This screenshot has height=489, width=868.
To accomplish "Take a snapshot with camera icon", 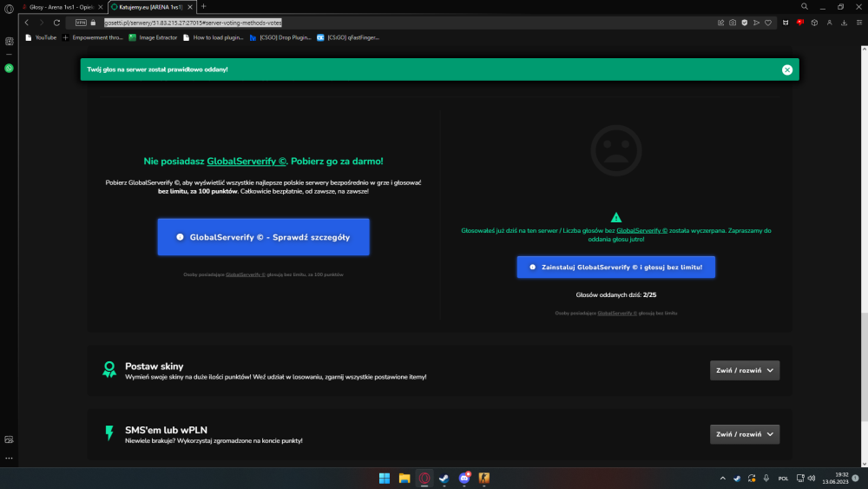I will click(733, 23).
